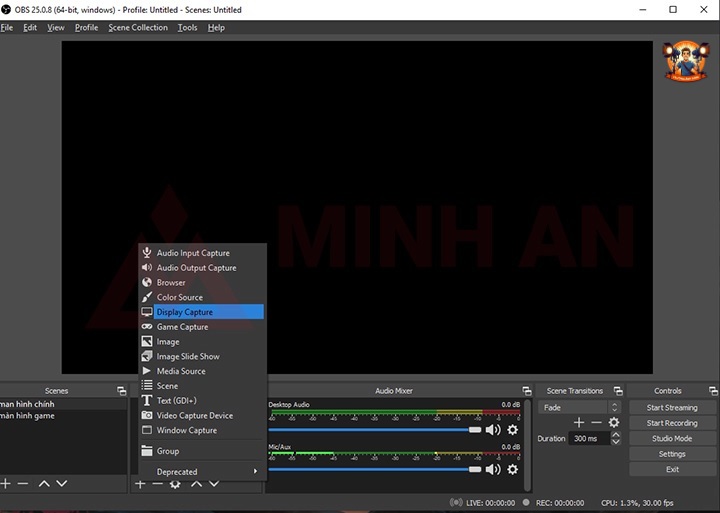This screenshot has width=720, height=513.
Task: Remove scene transition minus icon
Action: 596,423
